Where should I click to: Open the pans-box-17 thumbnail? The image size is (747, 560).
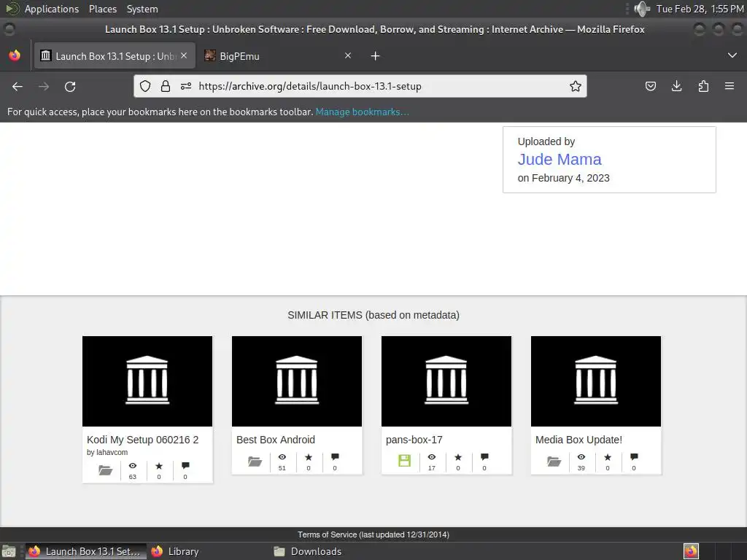(x=446, y=381)
